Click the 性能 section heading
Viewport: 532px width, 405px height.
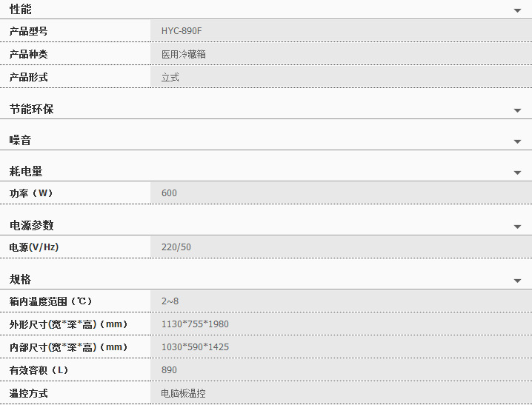(x=21, y=9)
